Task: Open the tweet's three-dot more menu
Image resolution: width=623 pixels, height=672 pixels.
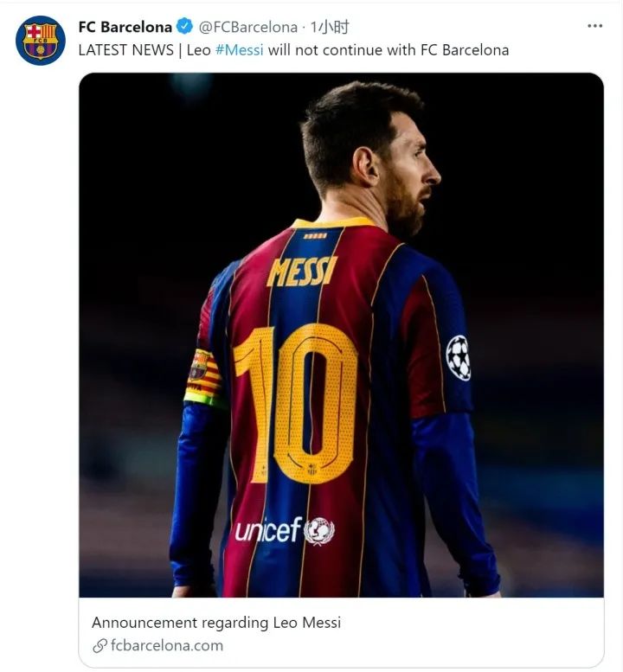Action: click(594, 26)
